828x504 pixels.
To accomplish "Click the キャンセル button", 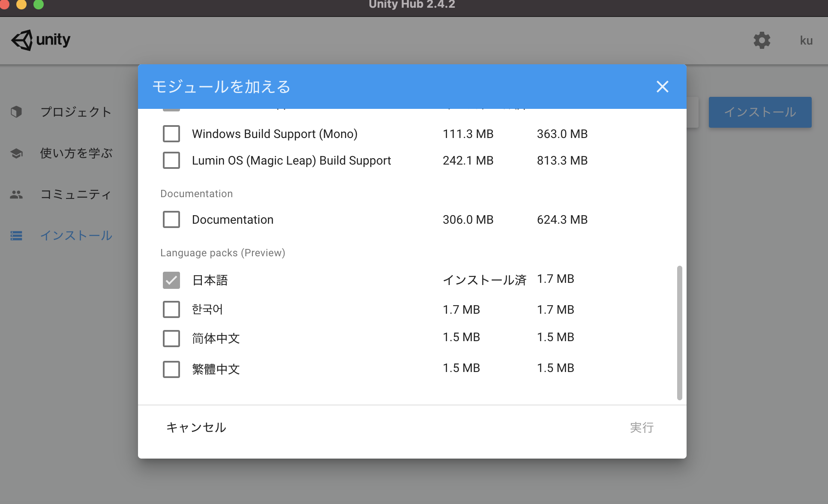I will (196, 427).
